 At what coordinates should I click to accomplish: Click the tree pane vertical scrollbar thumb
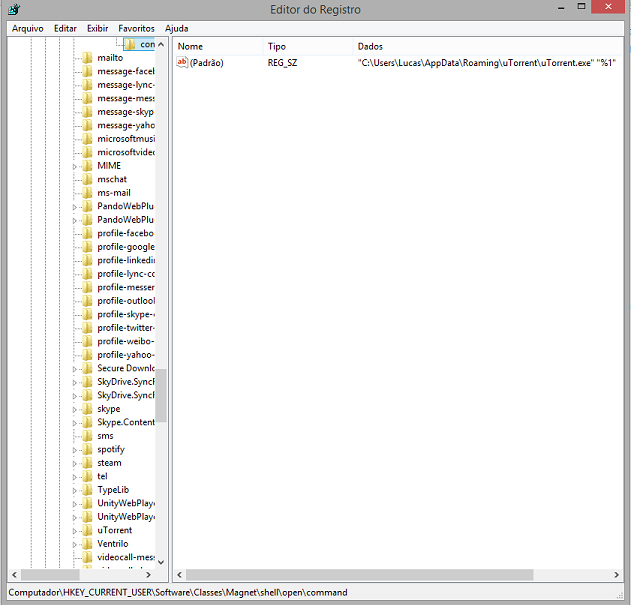(x=161, y=395)
